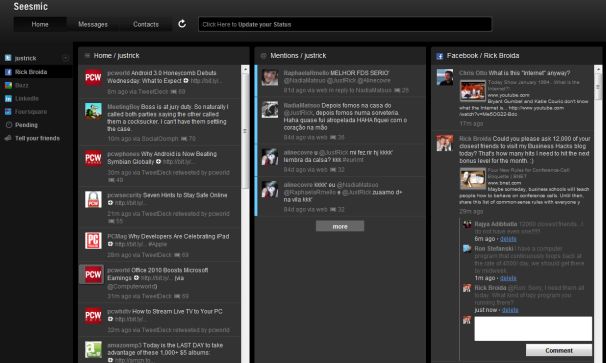The height and width of the screenshot is (363, 606).
Task: Click pcworld avatar on Android 3.0 Honeycomb tweet
Action: pos(93,77)
